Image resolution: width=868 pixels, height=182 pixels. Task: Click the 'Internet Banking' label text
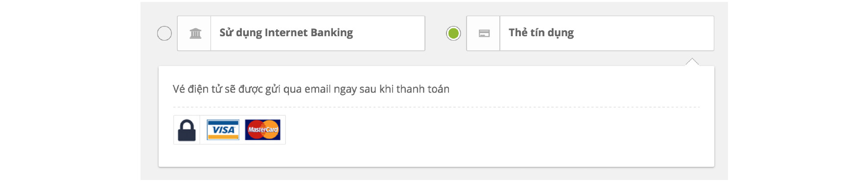[308, 32]
